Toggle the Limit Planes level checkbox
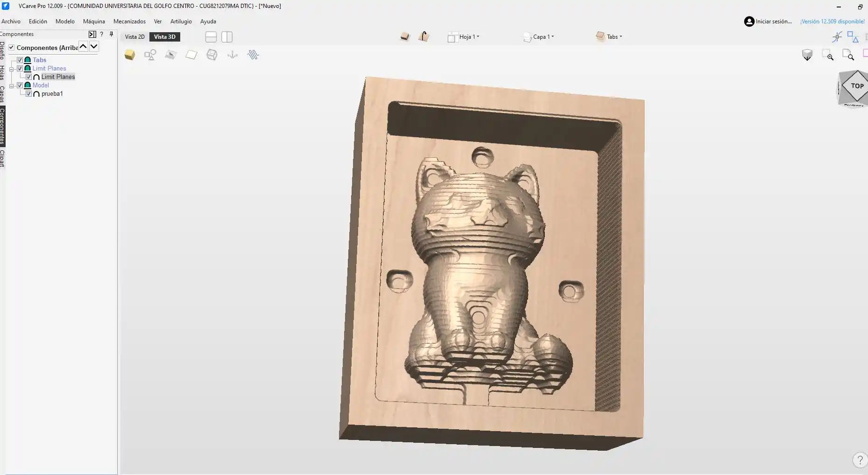The height and width of the screenshot is (475, 868). click(x=20, y=68)
